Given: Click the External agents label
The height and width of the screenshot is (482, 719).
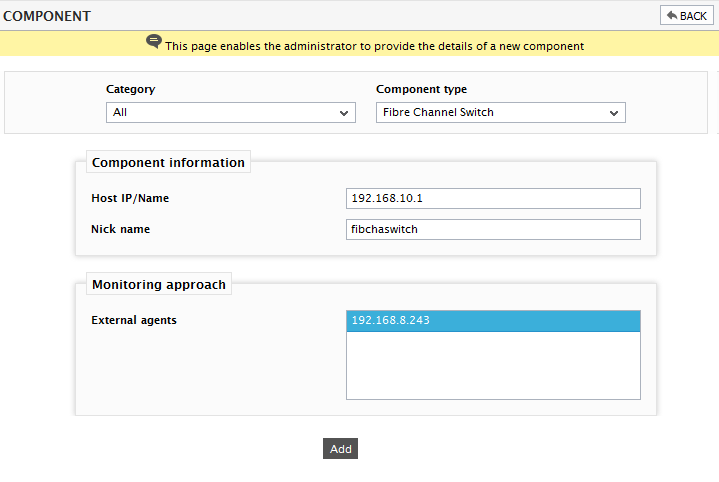Looking at the screenshot, I should click(134, 320).
